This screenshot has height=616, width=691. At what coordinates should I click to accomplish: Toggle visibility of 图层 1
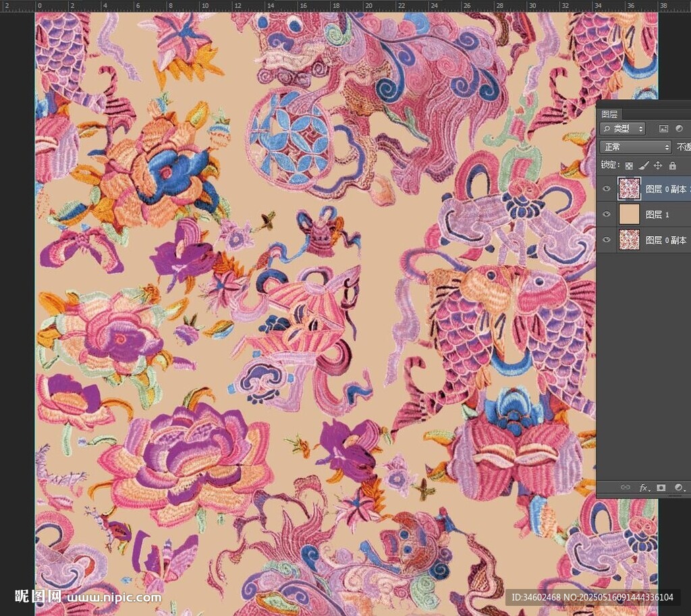point(607,214)
